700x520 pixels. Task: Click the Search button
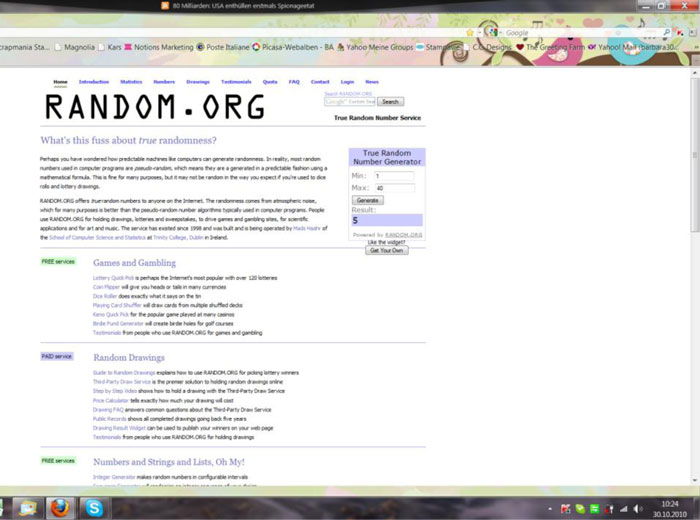click(390, 102)
